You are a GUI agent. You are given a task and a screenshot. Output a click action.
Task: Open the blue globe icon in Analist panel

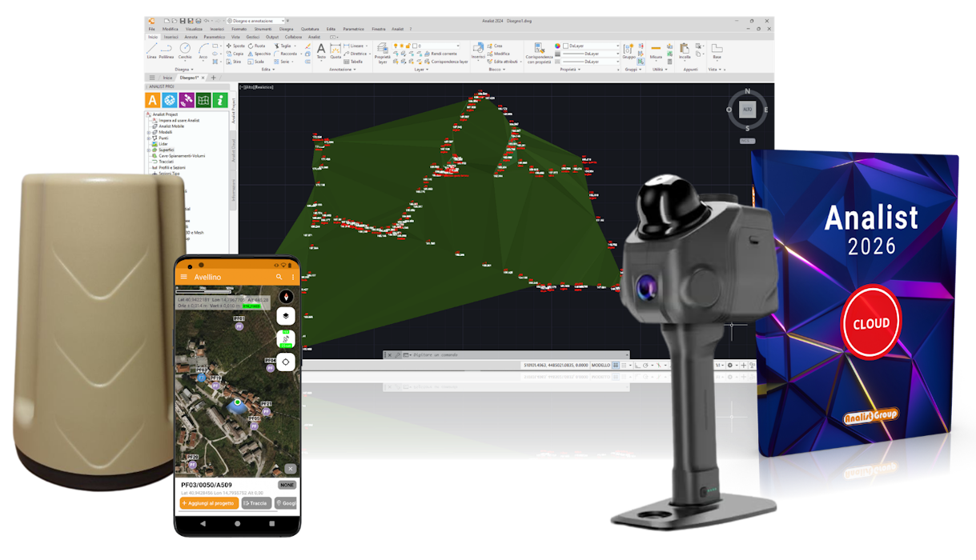click(x=170, y=100)
